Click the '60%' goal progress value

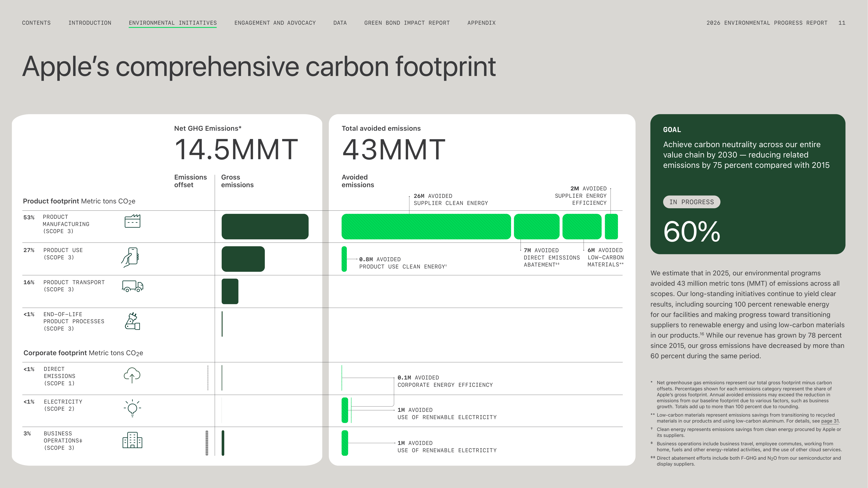click(692, 232)
